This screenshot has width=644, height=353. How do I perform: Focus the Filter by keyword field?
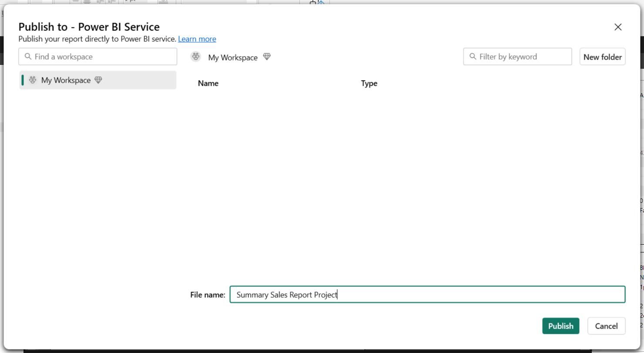tap(517, 57)
